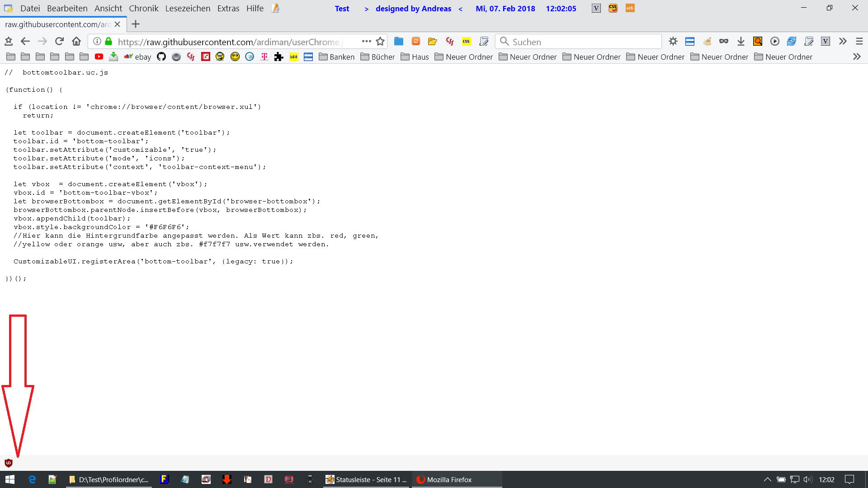Open Downloads arrow in toolbar
868x488 pixels.
tap(741, 42)
